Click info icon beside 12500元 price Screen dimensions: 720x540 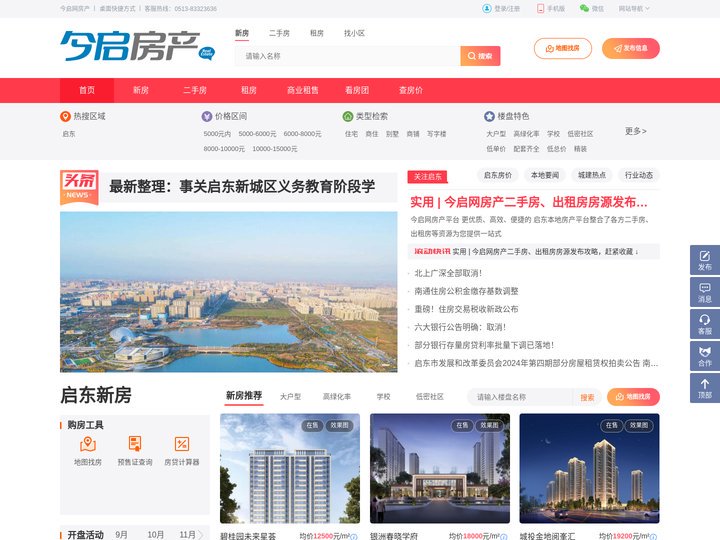coord(354,537)
